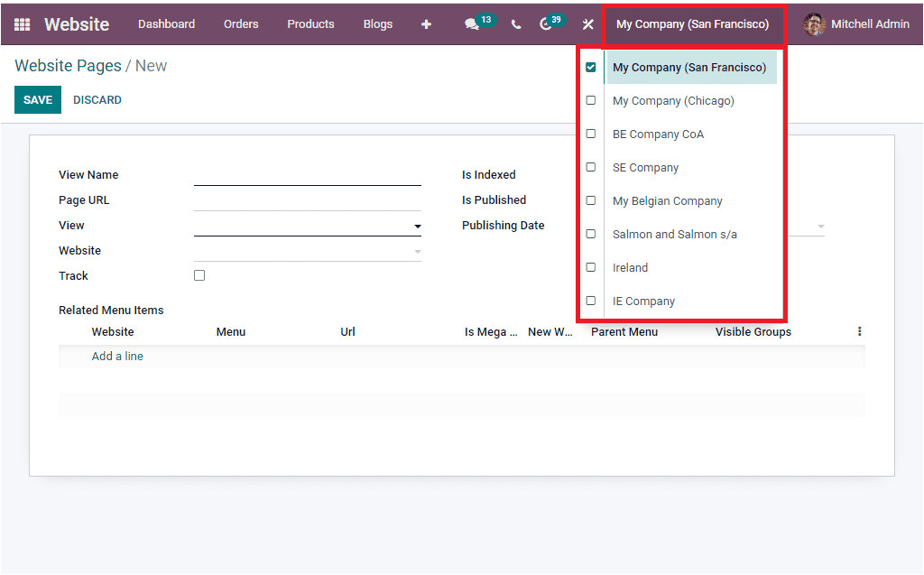Open the messaging conversations icon
Image resolution: width=924 pixels, height=575 pixels.
point(473,24)
